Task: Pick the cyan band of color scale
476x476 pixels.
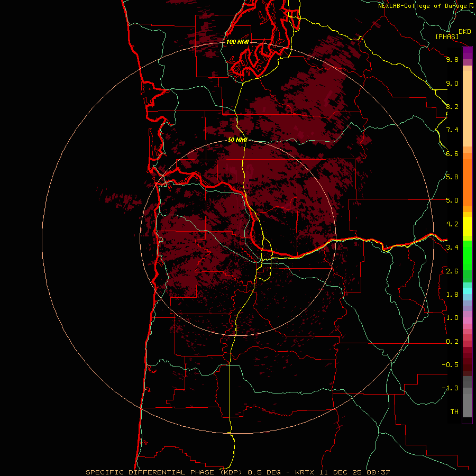Action: pos(467,291)
